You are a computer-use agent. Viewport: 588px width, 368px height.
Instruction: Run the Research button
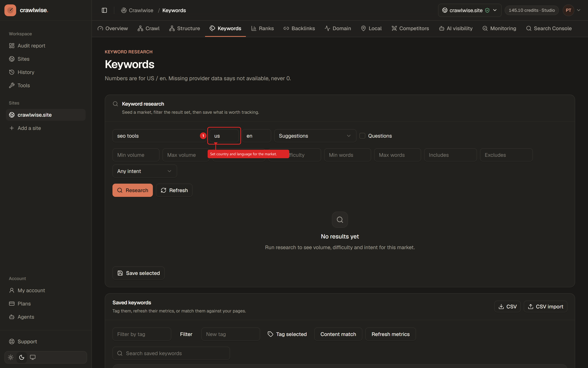point(133,190)
